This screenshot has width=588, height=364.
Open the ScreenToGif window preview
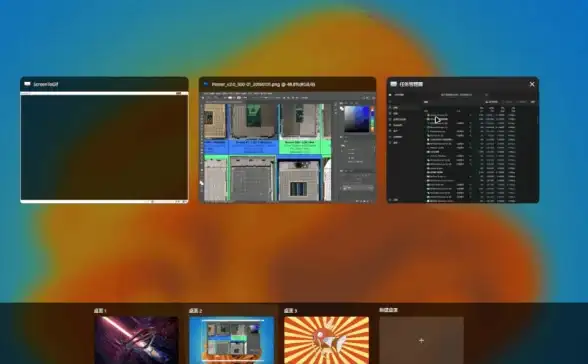tap(104, 147)
